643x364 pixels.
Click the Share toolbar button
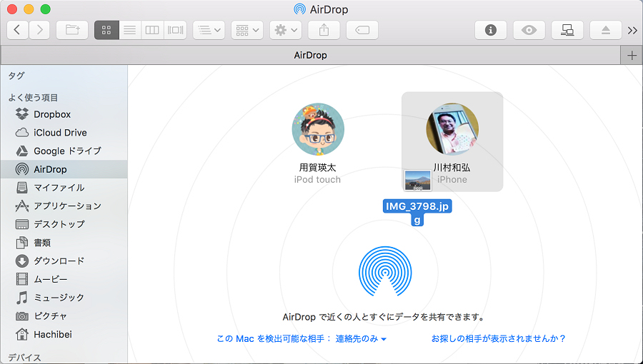coord(324,30)
